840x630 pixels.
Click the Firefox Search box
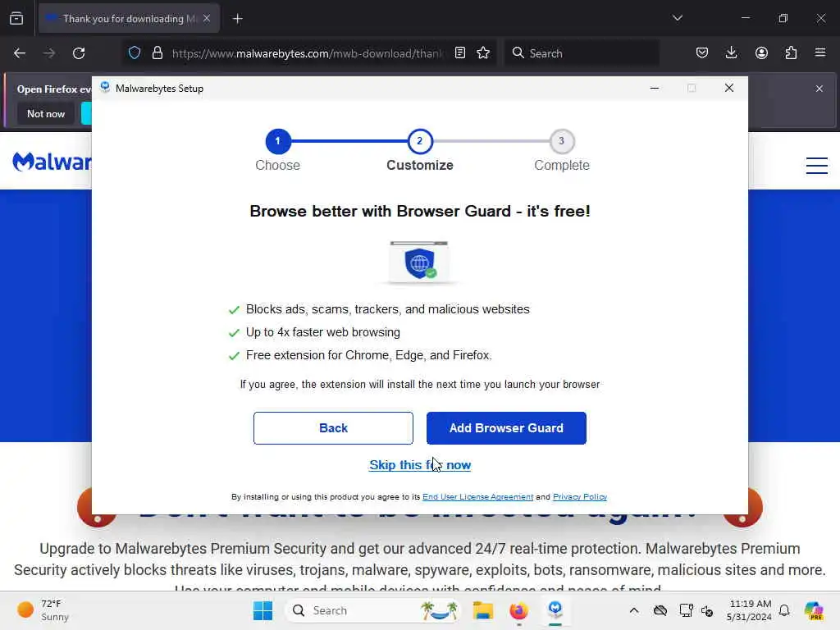tap(582, 53)
